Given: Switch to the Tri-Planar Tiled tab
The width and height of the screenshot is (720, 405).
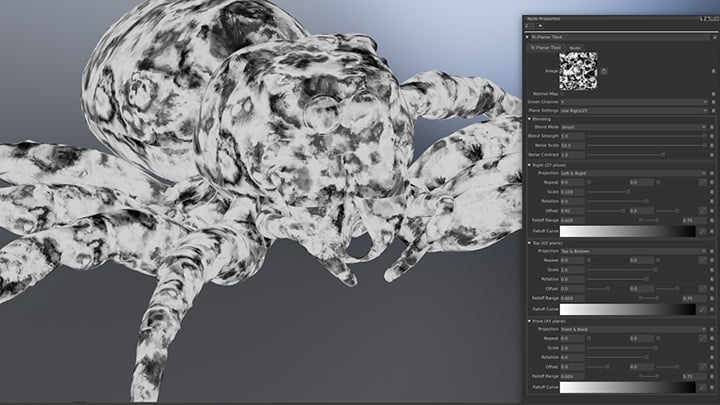Looking at the screenshot, I should click(546, 48).
